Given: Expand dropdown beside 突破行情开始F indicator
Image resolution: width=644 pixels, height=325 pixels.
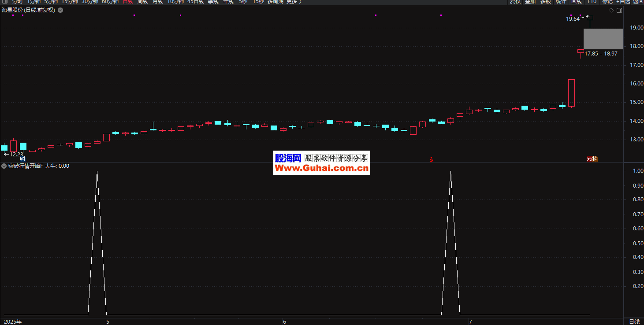Looking at the screenshot, I should (4, 166).
